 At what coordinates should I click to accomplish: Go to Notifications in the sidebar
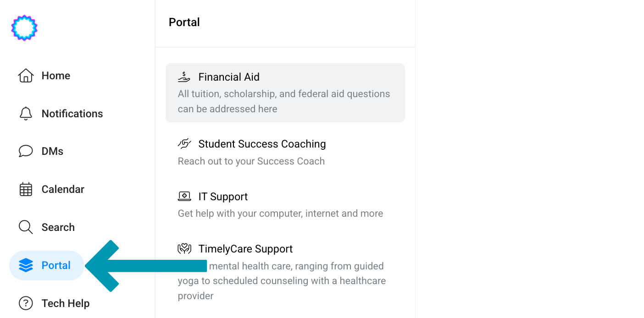pos(72,114)
